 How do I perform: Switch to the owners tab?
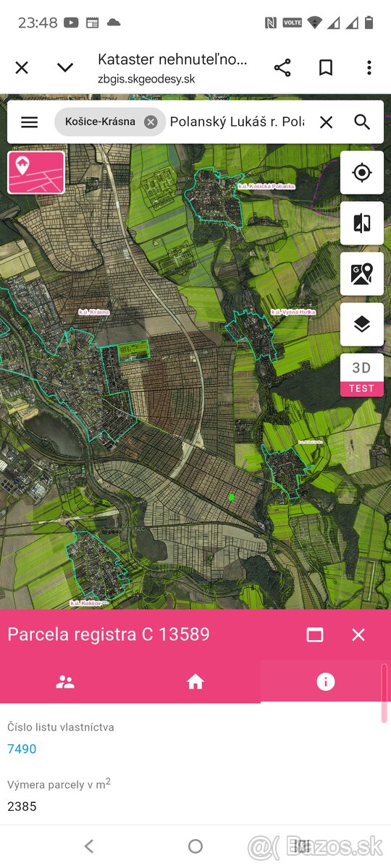tap(65, 681)
